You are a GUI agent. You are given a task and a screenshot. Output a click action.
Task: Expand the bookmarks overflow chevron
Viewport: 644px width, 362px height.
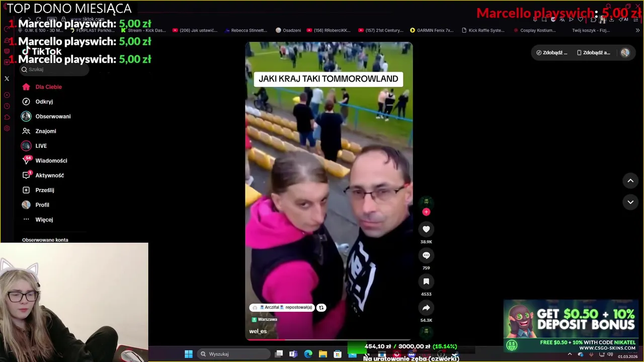pyautogui.click(x=637, y=30)
